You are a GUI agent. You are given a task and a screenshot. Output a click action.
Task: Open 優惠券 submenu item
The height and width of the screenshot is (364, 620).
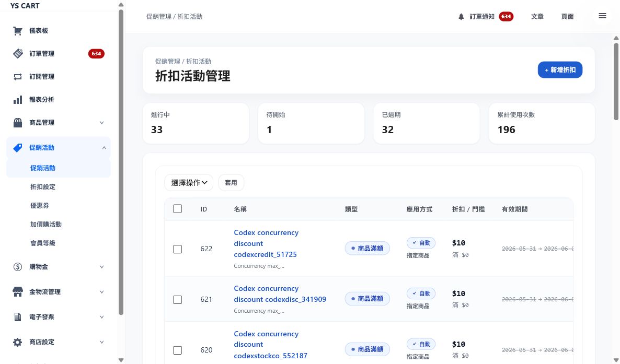pos(40,206)
